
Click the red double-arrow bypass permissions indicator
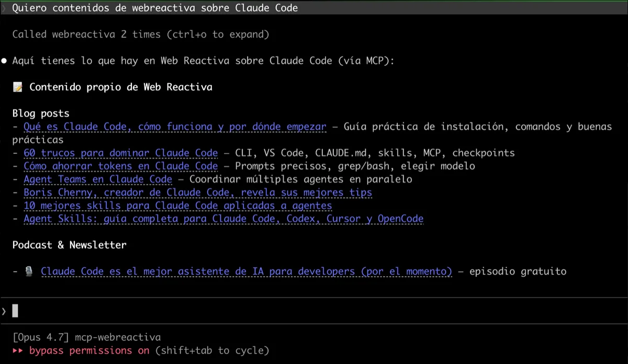point(18,350)
